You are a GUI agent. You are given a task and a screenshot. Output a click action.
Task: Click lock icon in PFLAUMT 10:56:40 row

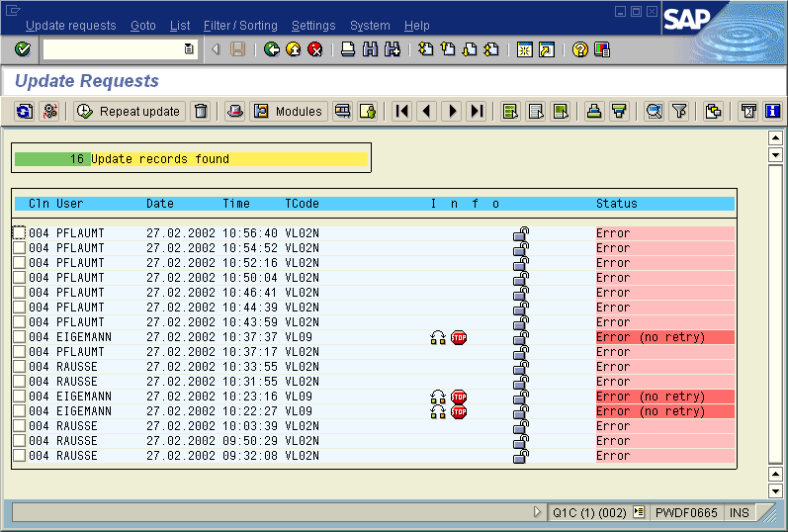(x=521, y=234)
